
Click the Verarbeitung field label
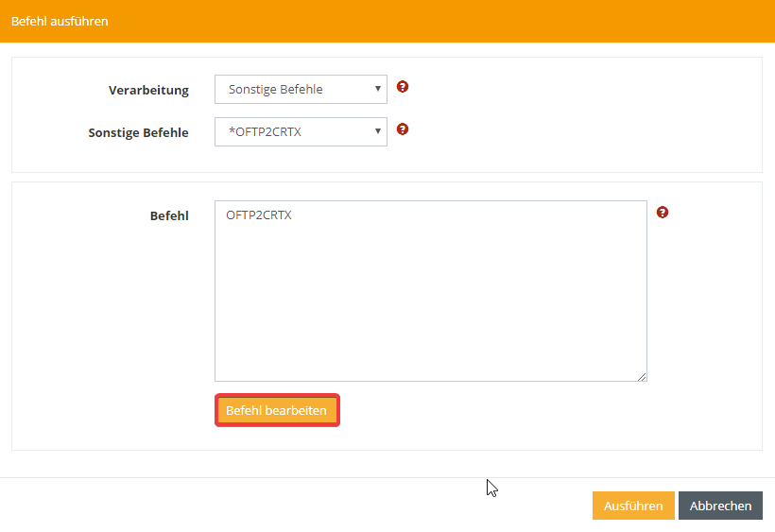coord(148,91)
